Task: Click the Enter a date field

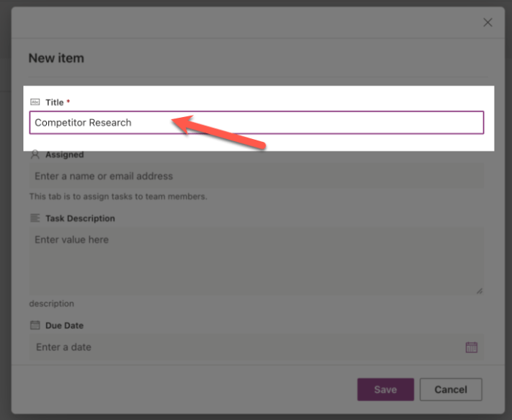Action: click(241, 347)
